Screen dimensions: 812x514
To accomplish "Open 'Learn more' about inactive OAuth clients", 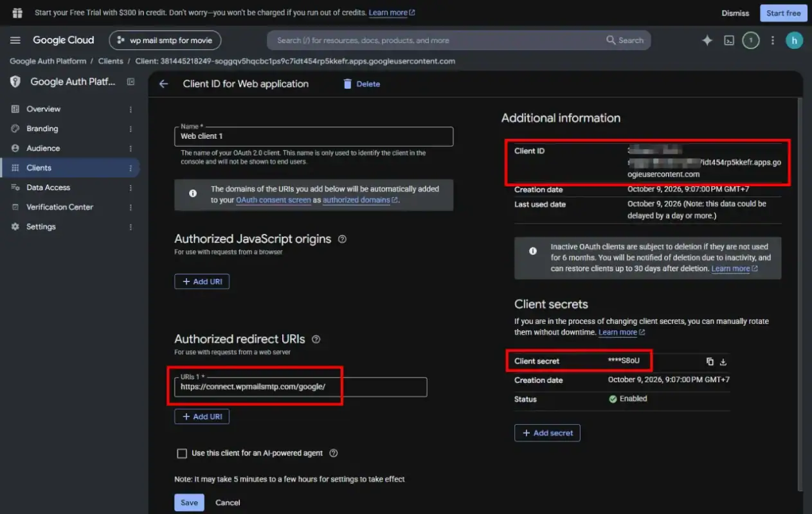I will point(734,269).
